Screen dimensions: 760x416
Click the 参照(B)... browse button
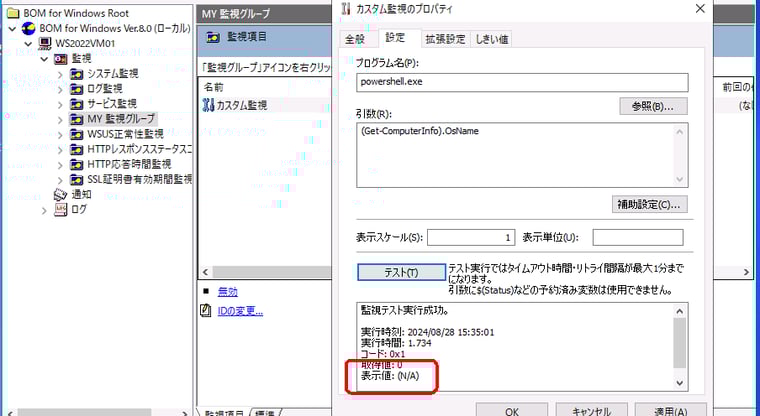point(653,107)
